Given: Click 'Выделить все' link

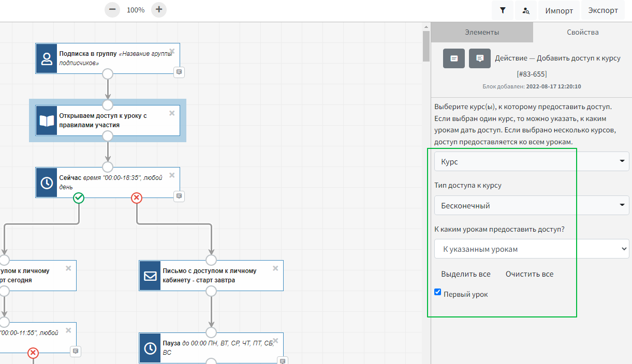Looking at the screenshot, I should point(465,274).
